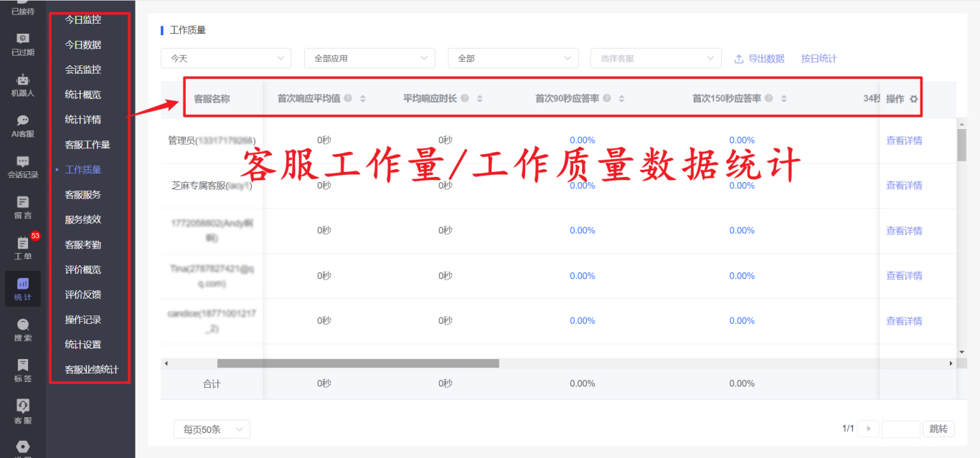Select the AI客服 icon in sidebar
Viewport: 980px width, 458px height.
(22, 124)
